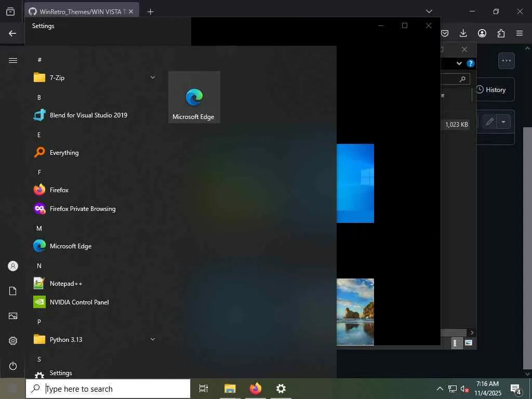Go back in the Firefox browser
The height and width of the screenshot is (399, 532).
click(12, 33)
